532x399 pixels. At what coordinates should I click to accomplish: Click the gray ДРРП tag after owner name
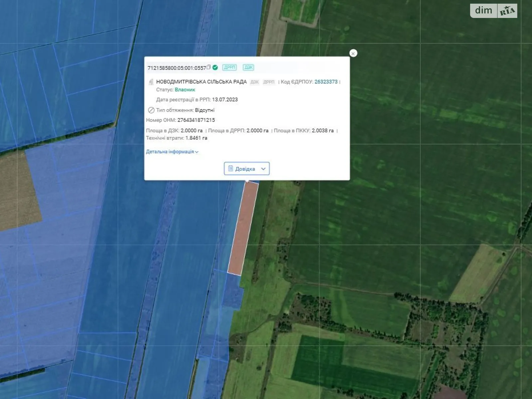click(269, 82)
